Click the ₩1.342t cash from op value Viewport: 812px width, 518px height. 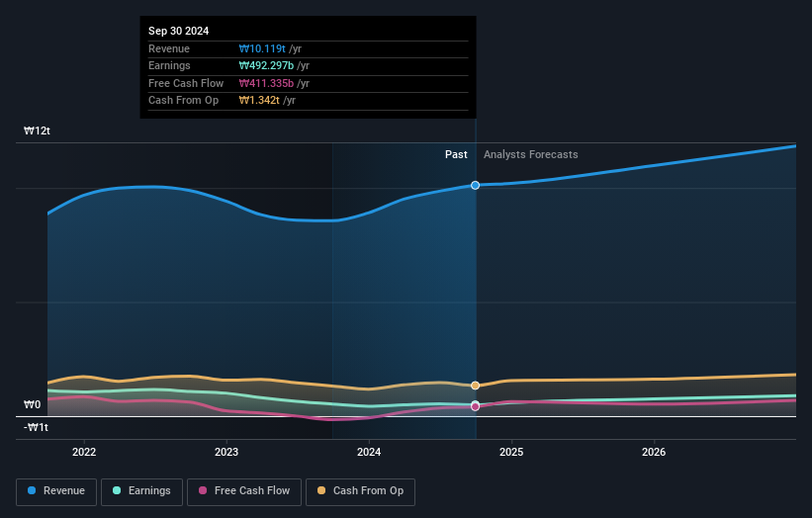[259, 101]
